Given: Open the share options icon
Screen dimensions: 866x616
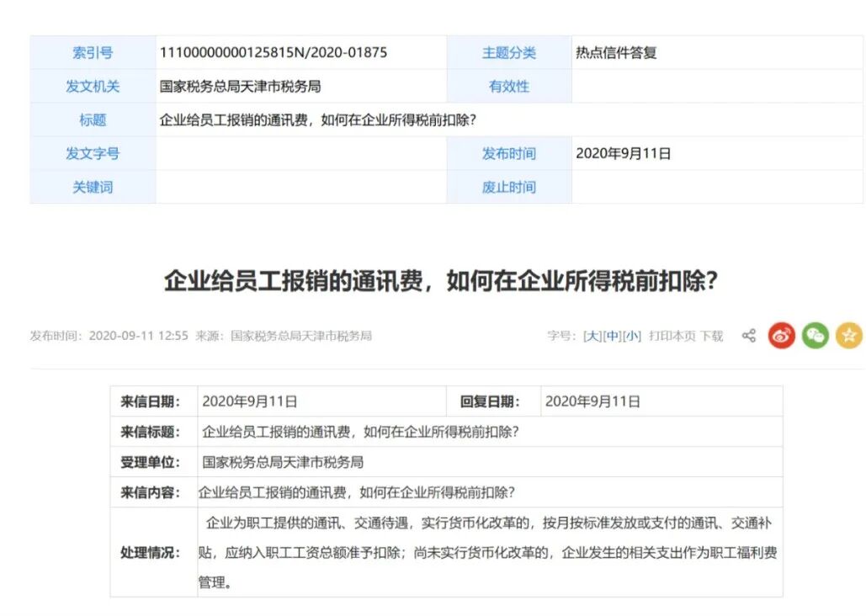Looking at the screenshot, I should [747, 335].
